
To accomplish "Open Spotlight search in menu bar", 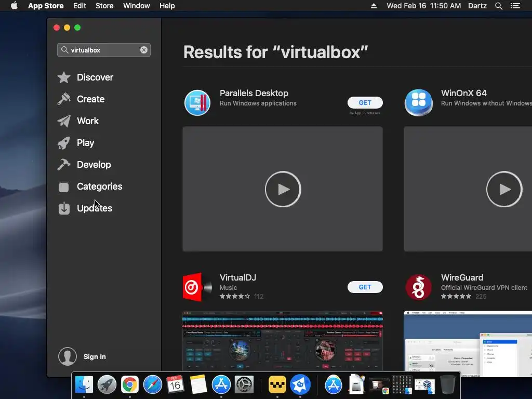I will pos(498,6).
